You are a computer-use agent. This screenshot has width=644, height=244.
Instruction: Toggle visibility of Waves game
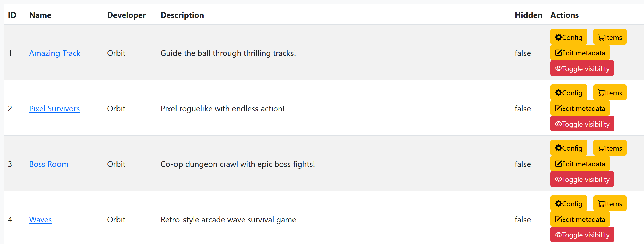[582, 235]
